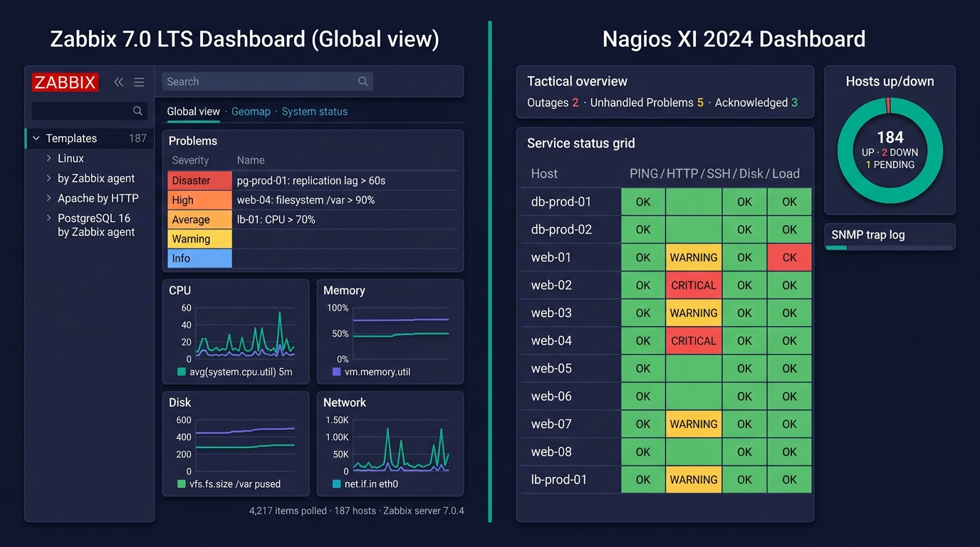Click the SNMP trap log progress bar
Viewport: 980px width, 547px height.
pyautogui.click(x=889, y=248)
